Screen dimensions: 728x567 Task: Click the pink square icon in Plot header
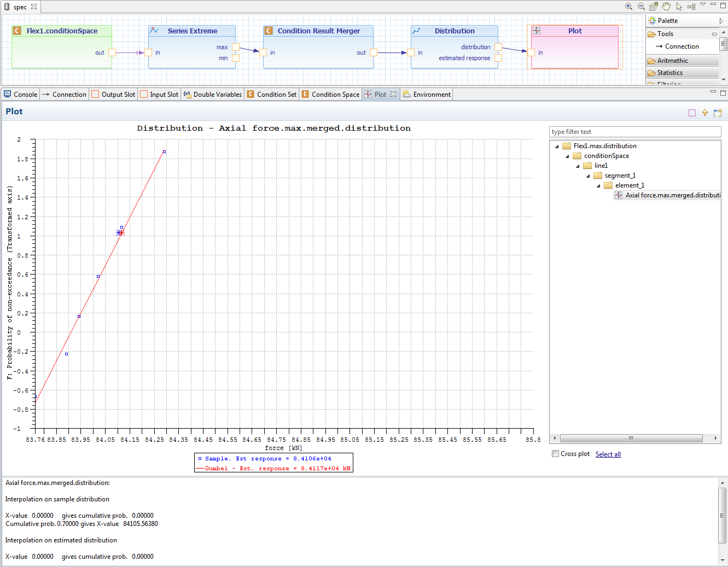[692, 113]
